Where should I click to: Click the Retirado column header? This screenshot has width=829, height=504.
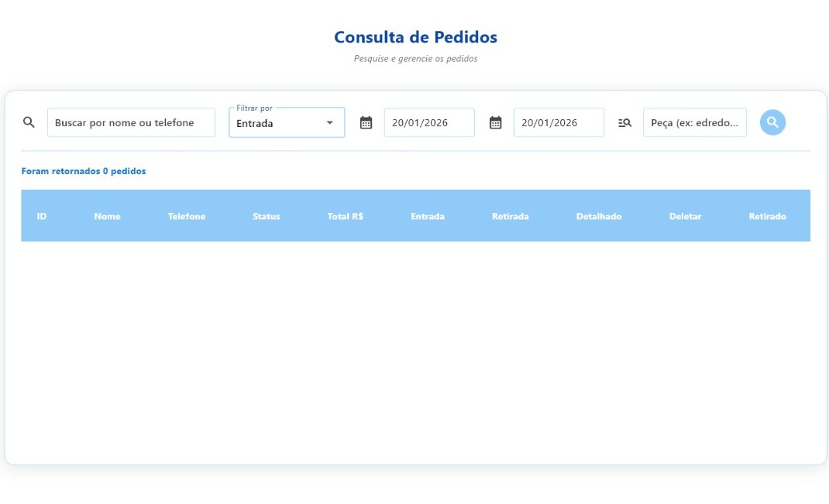coord(767,216)
